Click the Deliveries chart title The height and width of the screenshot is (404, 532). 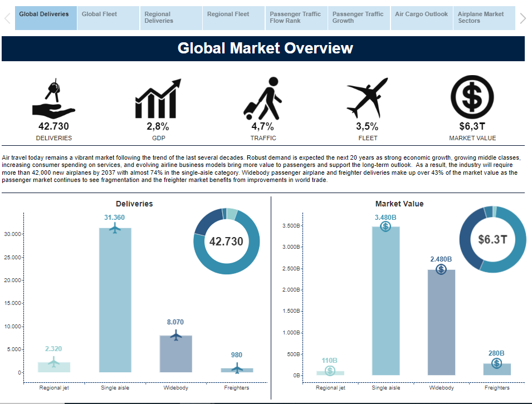click(x=134, y=204)
